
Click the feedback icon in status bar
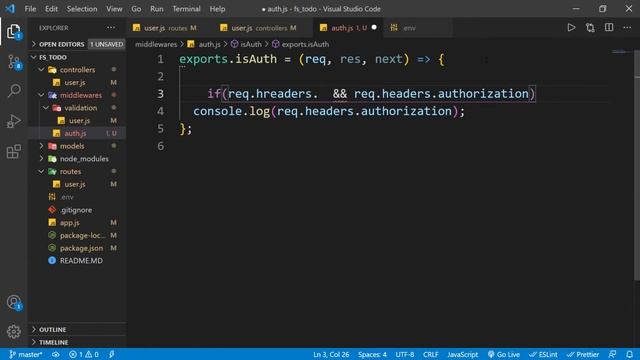tap(612, 354)
